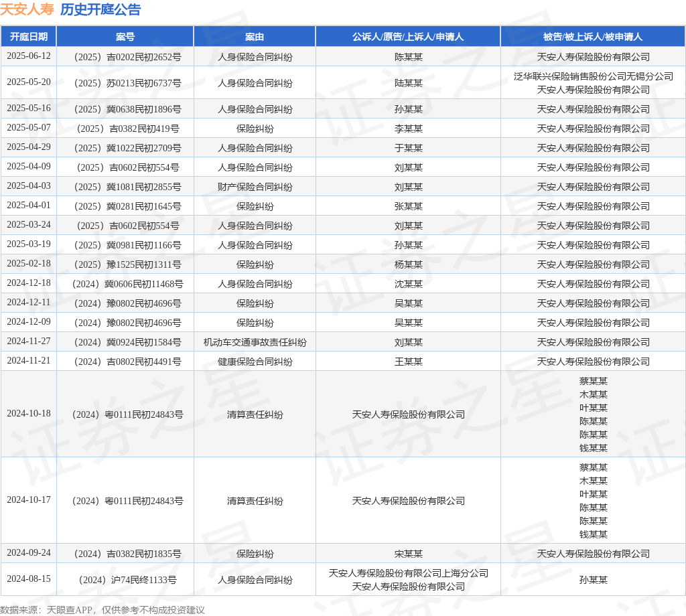Click date cell 2025-05-07

pos(29,128)
